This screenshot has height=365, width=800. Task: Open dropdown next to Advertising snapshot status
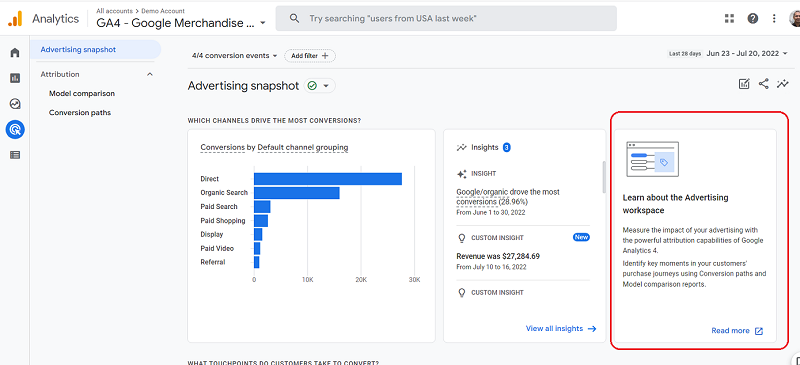[326, 86]
